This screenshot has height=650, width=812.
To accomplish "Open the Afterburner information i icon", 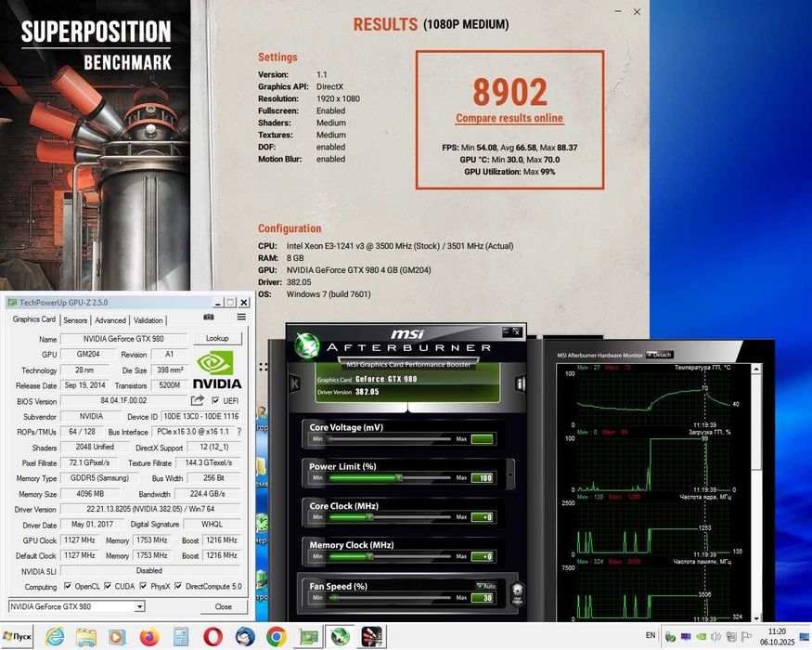I will 520,383.
